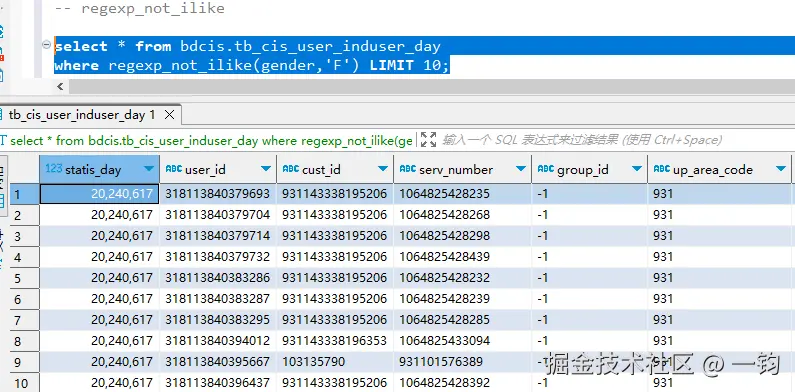Select row number 6 header

[24, 299]
